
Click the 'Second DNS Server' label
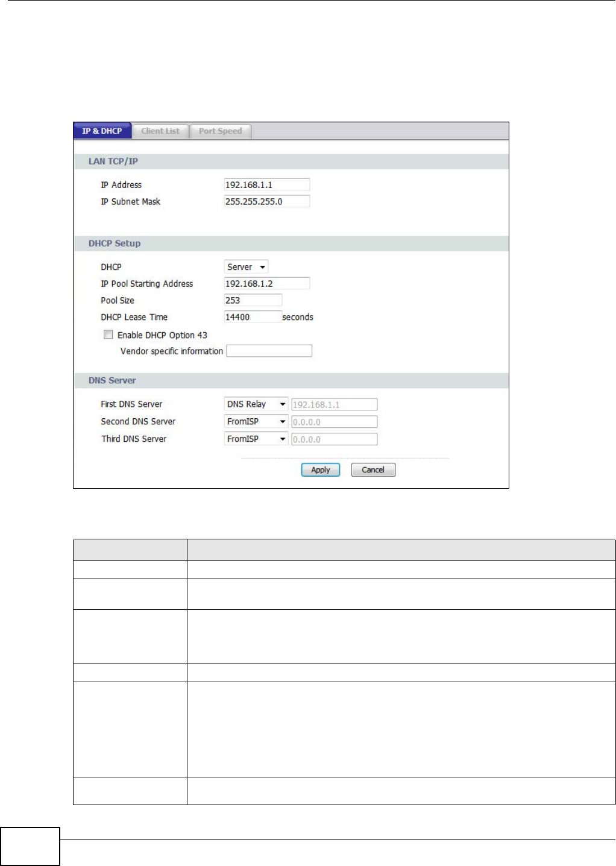click(138, 421)
